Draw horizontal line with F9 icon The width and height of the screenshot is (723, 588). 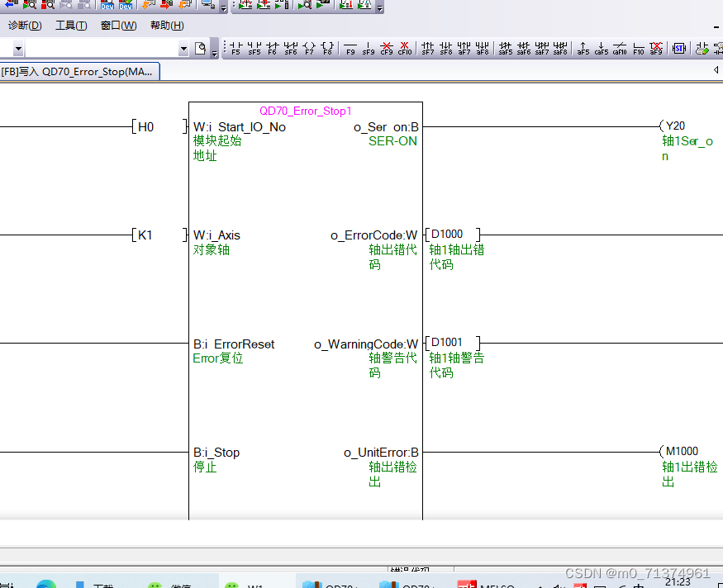[x=350, y=48]
